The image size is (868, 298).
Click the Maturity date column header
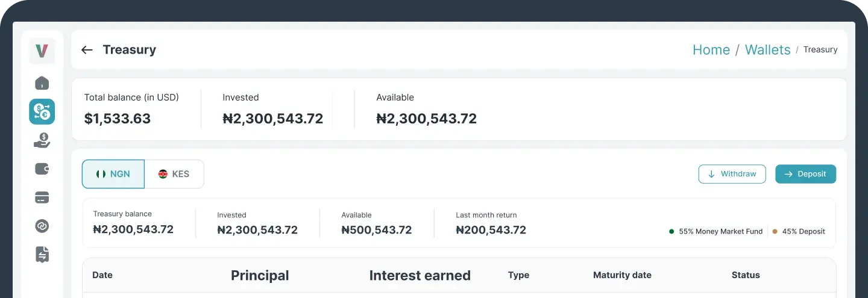622,275
